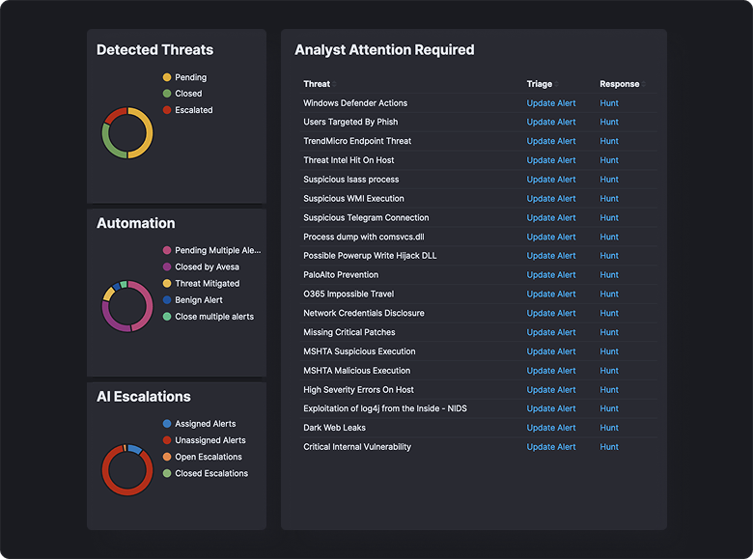Click the blue Assigned Alerts legend dot
The image size is (753, 560).
coord(167,424)
